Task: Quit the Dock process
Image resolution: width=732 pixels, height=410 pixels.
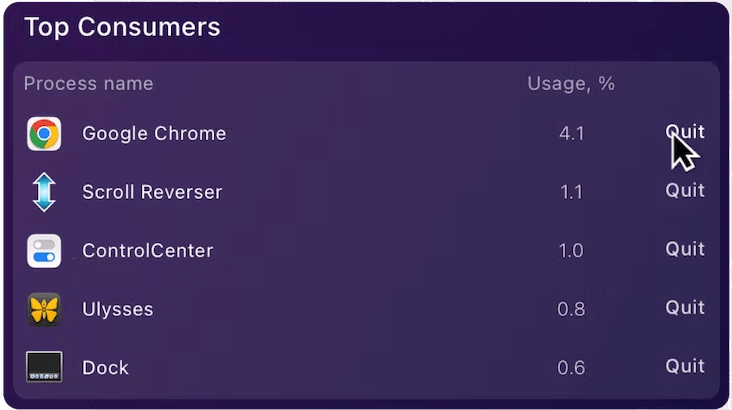Action: pos(685,366)
